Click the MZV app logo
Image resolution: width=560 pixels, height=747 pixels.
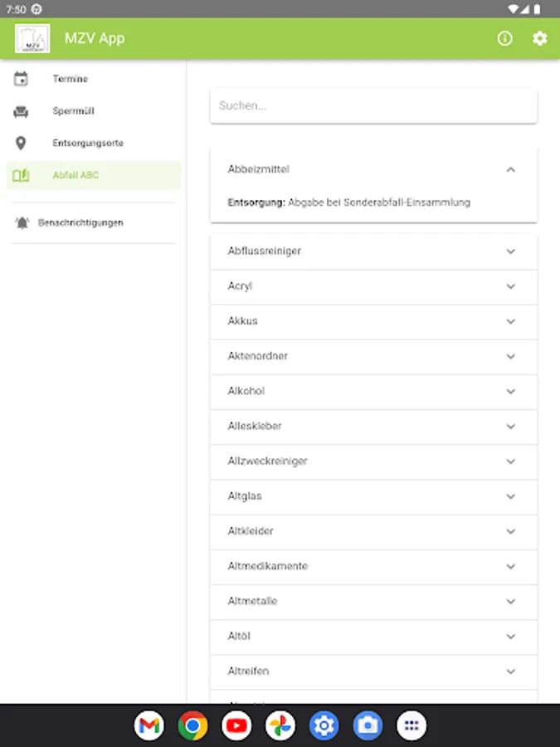pyautogui.click(x=32, y=38)
